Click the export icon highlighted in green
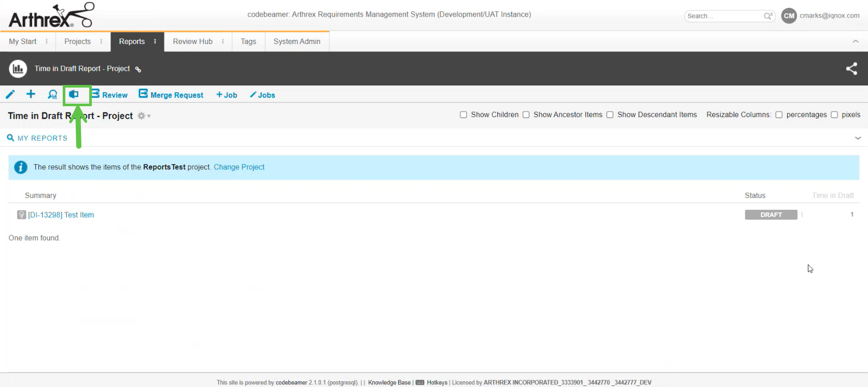The width and height of the screenshot is (868, 387). 74,94
